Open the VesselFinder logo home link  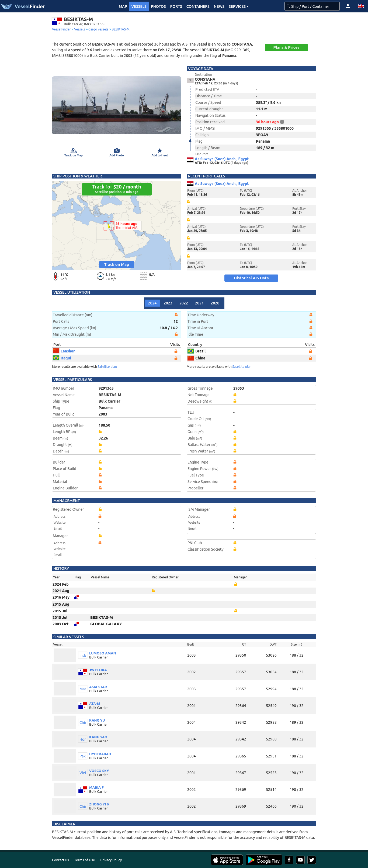click(23, 6)
